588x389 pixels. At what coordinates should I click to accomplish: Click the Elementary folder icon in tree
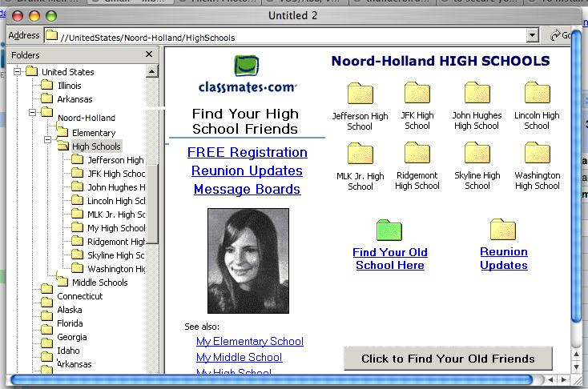point(62,131)
